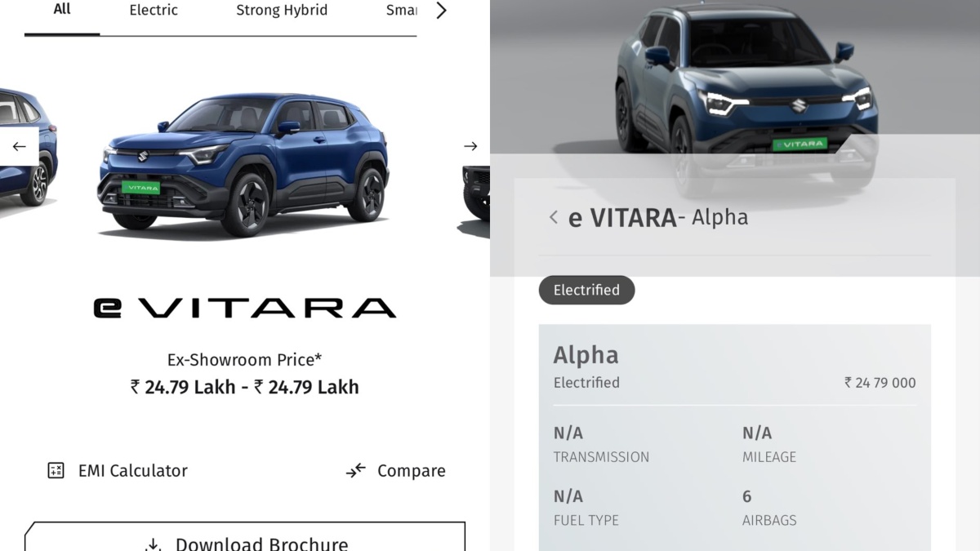
Task: Expand more category tabs with chevron
Action: point(441,11)
